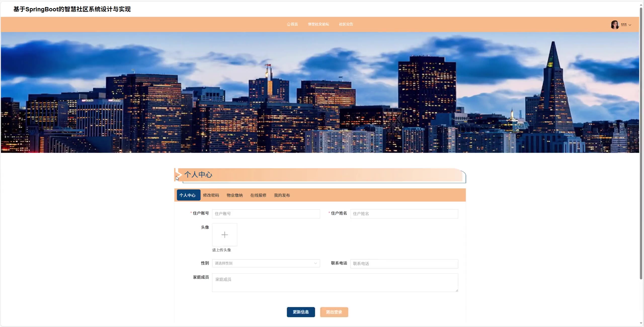The height and width of the screenshot is (327, 644).
Task: Expand the 111 user menu chevron
Action: coord(630,25)
